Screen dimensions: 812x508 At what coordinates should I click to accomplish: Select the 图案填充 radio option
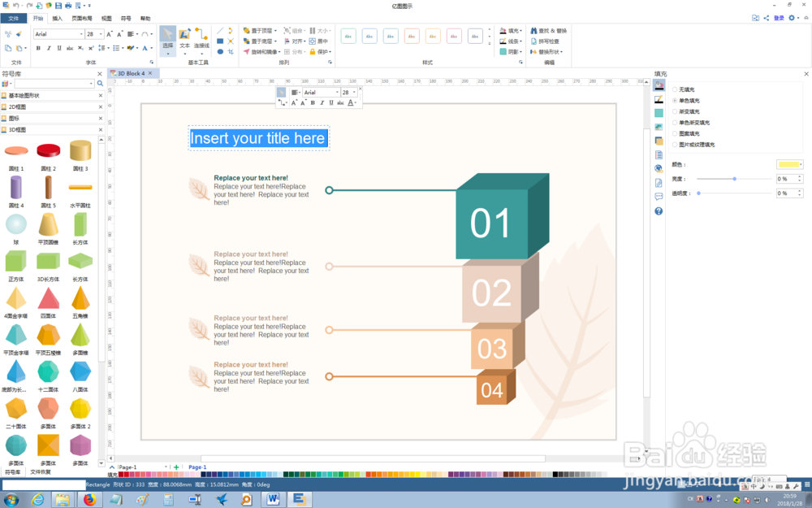(x=675, y=134)
